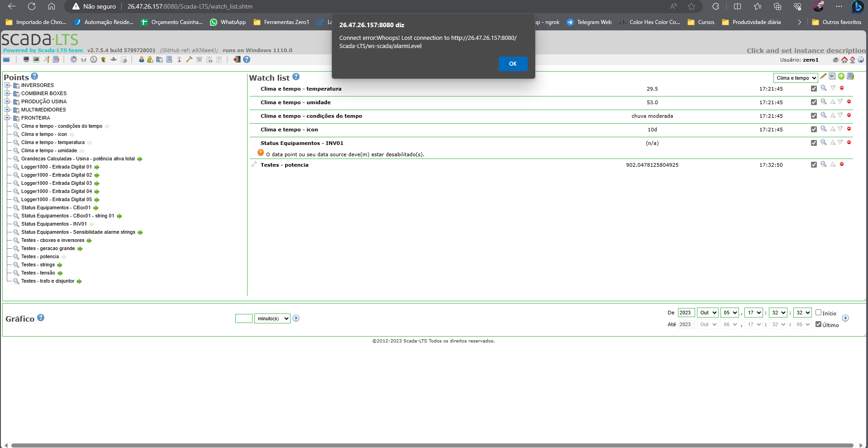This screenshot has height=448, width=868.
Task: Expand the INVERSORES folder in Points tree
Action: (6, 85)
